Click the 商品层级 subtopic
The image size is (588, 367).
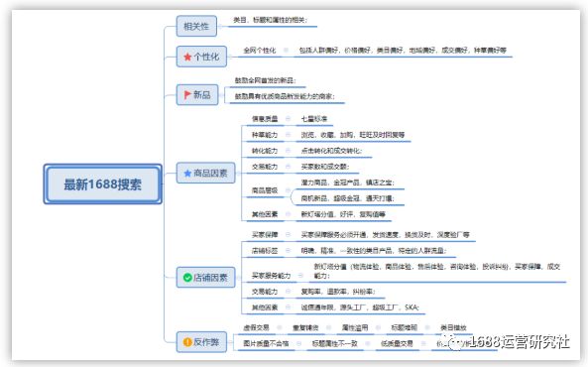coord(265,190)
